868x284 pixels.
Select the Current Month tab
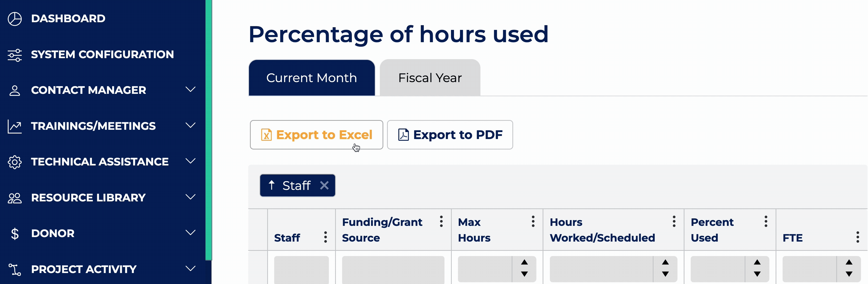point(311,78)
